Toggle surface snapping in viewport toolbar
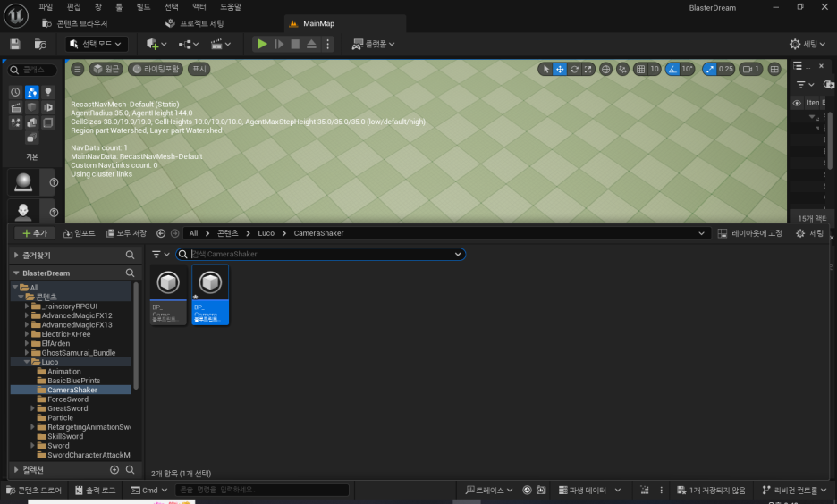Screen dimensions: 837x504 click(x=622, y=69)
